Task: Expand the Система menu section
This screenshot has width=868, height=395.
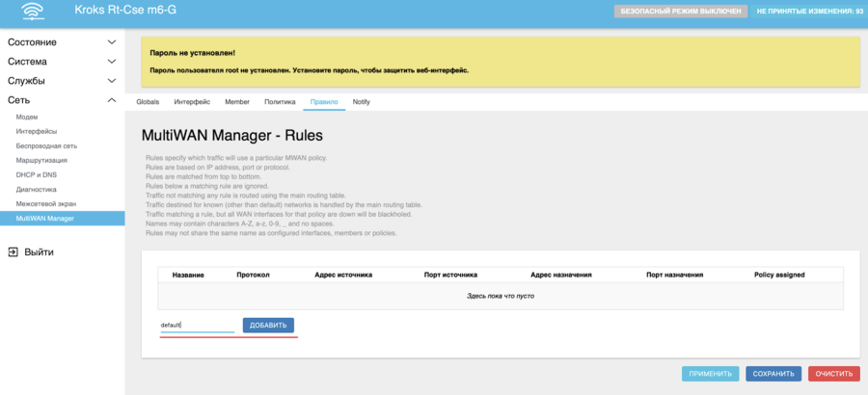Action: [62, 62]
